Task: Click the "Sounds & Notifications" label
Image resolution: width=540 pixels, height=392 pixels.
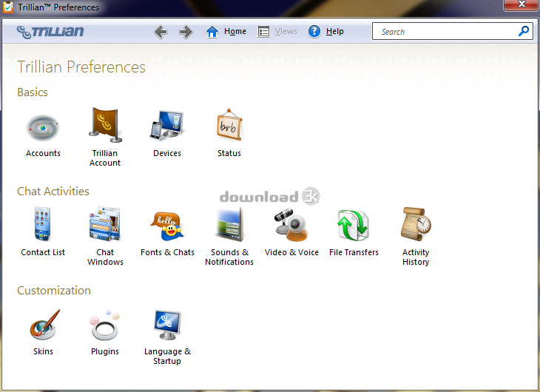Action: [x=229, y=257]
